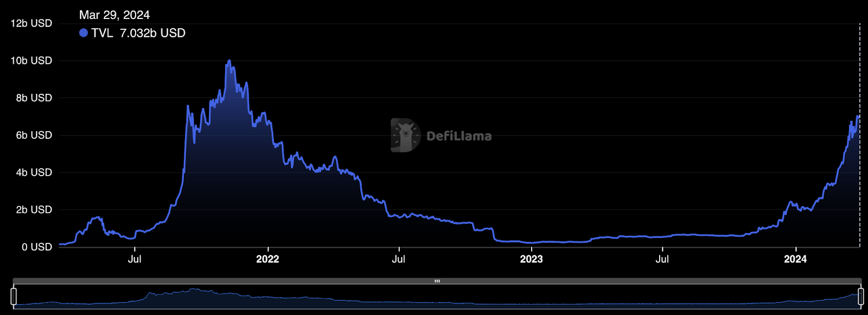Click the right range slider handle
The image size is (868, 315).
click(x=860, y=297)
